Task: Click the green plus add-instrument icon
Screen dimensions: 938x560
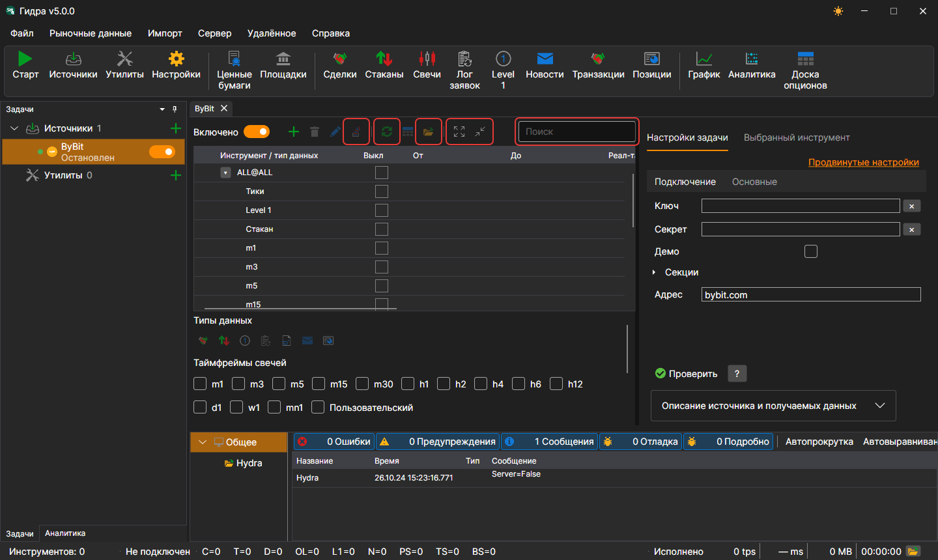Action: point(294,132)
